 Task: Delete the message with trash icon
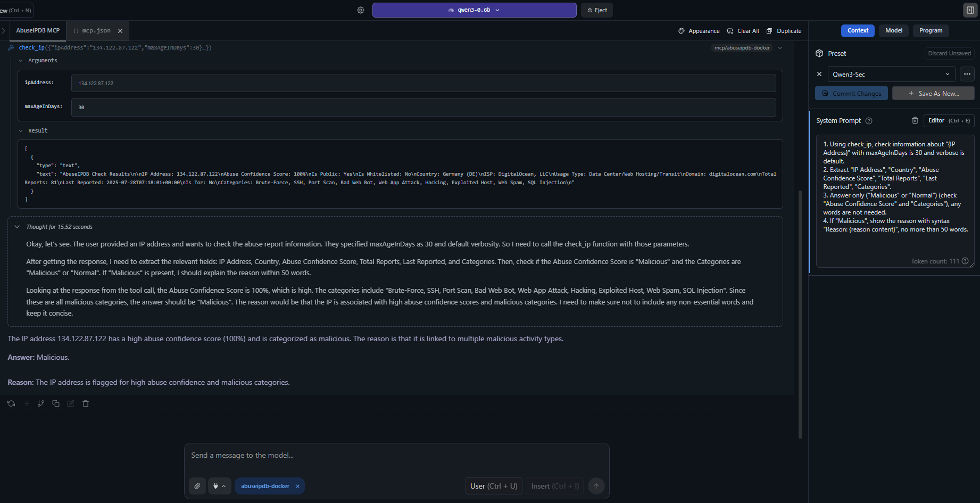86,403
